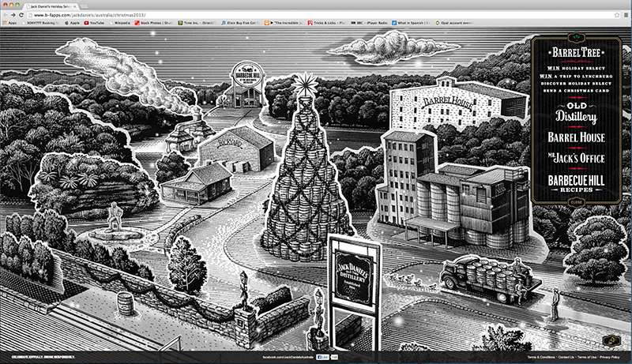The height and width of the screenshot is (364, 632).
Task: Close the side menu panel
Action: tap(577, 202)
